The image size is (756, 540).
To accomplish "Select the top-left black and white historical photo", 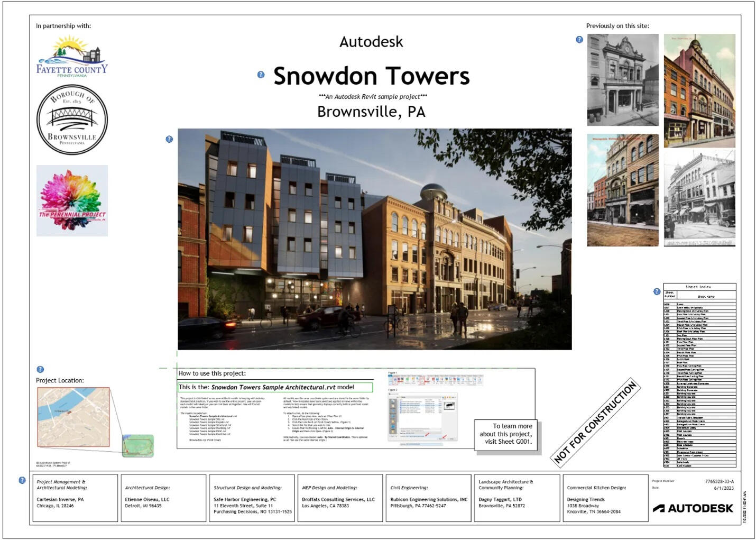I will click(623, 80).
